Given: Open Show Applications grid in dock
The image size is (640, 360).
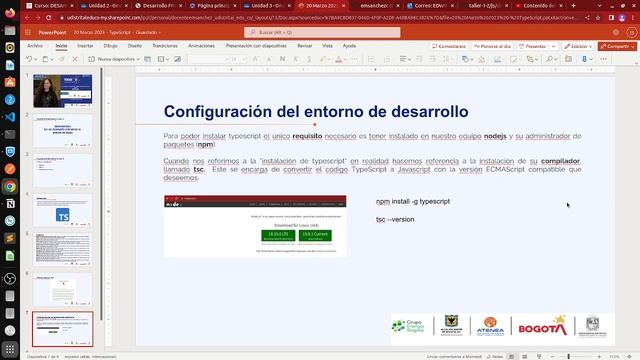Looking at the screenshot, I should tap(10, 349).
